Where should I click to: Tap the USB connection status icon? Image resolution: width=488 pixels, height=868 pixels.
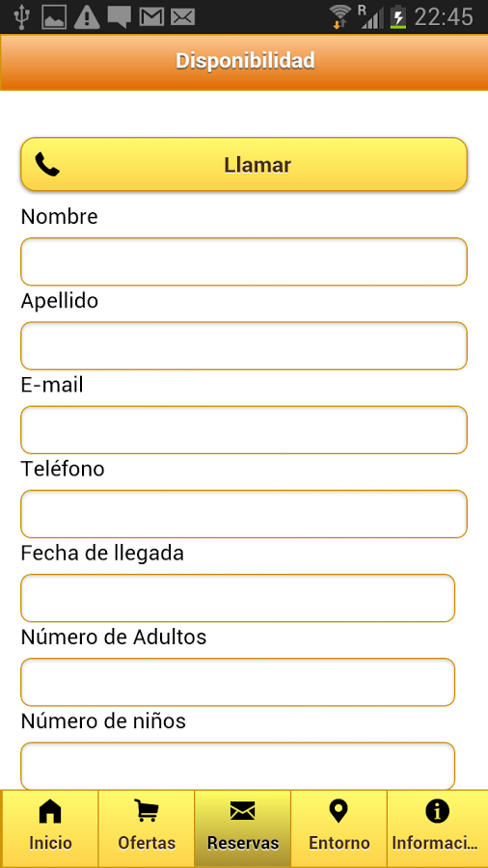tap(22, 16)
